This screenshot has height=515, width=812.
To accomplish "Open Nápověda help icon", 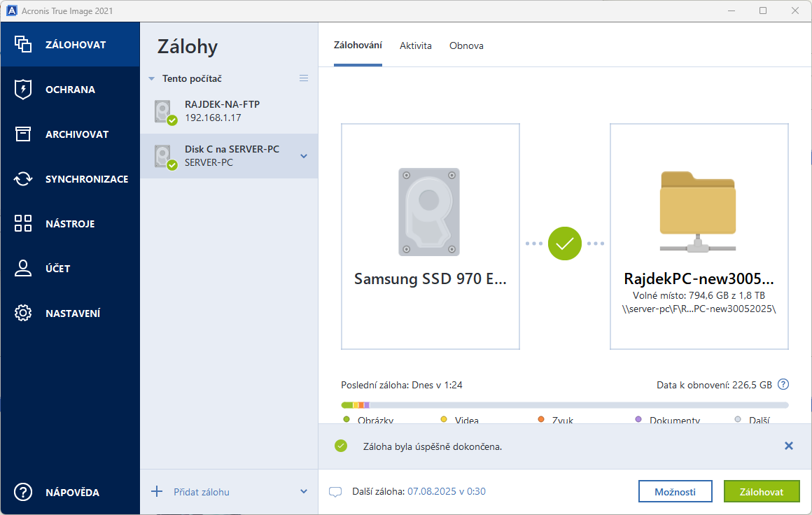I will (x=23, y=492).
